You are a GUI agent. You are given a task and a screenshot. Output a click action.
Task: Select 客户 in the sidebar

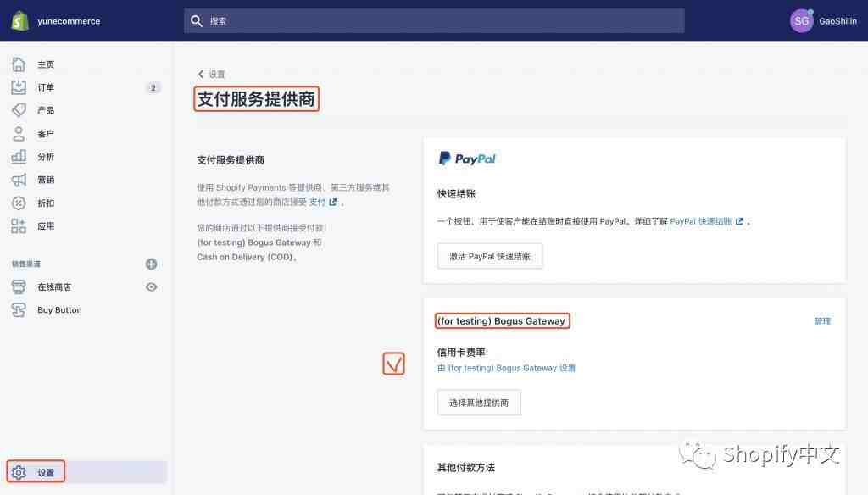tap(46, 134)
